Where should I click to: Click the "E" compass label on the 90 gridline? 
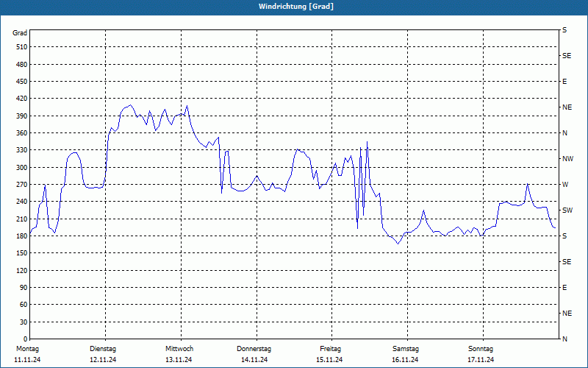[x=564, y=287]
